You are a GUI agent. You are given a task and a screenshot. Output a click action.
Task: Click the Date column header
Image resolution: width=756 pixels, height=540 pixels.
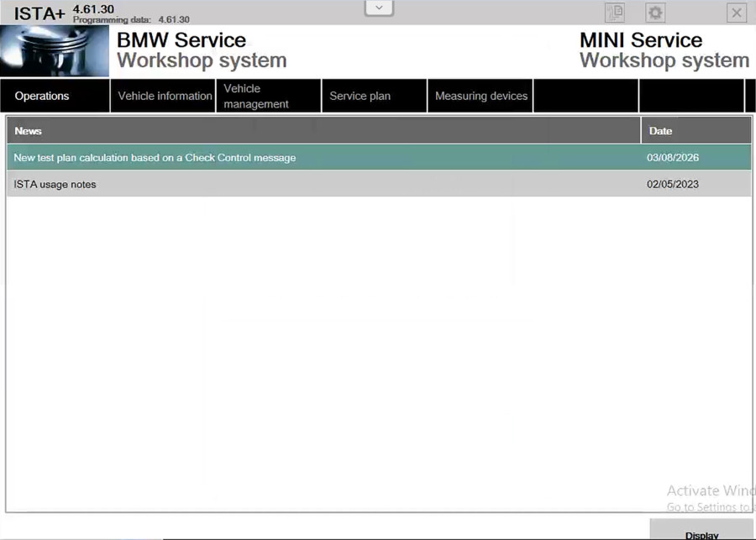(696, 131)
